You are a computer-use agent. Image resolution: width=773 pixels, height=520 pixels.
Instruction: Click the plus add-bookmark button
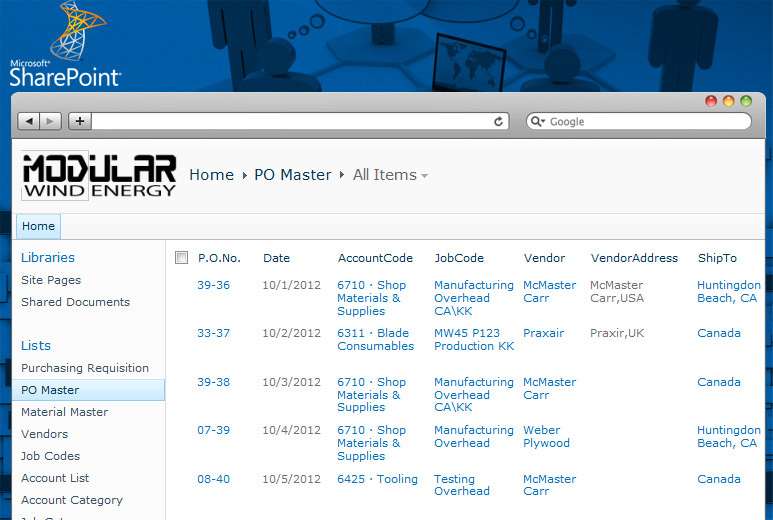coord(80,121)
